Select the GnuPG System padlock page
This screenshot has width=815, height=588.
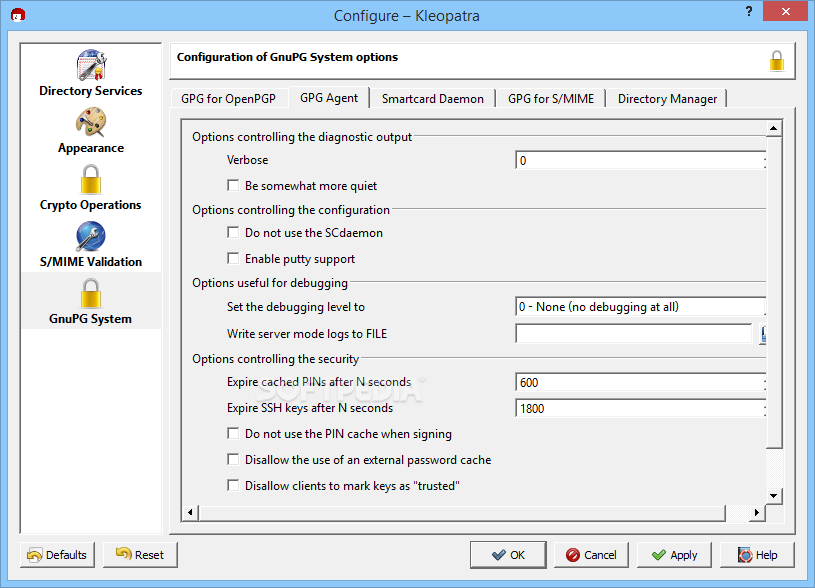click(x=91, y=301)
